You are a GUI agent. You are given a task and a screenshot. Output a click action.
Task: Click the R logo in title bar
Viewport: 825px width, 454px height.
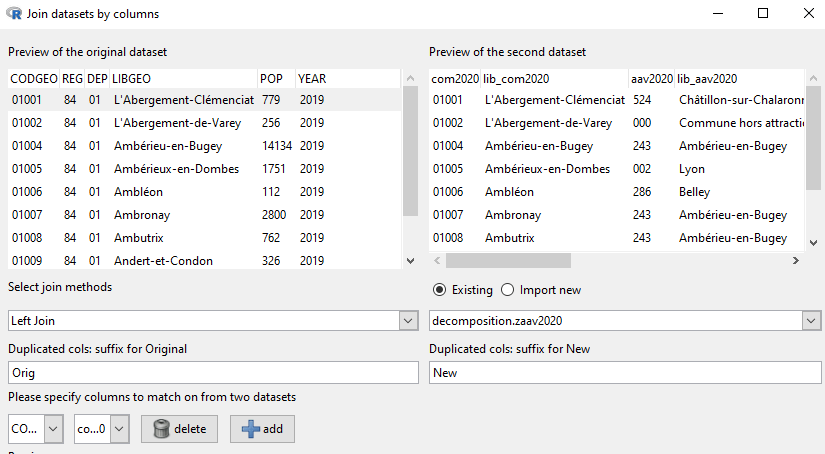(x=14, y=14)
